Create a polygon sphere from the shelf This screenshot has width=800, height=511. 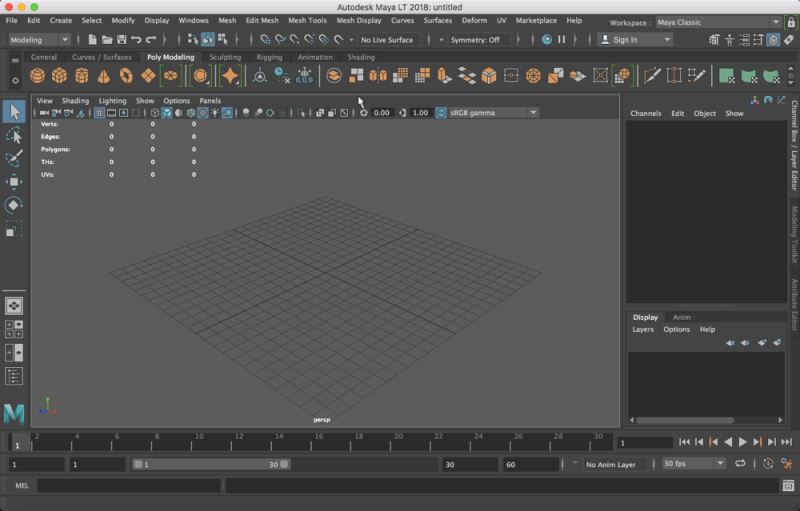click(x=37, y=76)
